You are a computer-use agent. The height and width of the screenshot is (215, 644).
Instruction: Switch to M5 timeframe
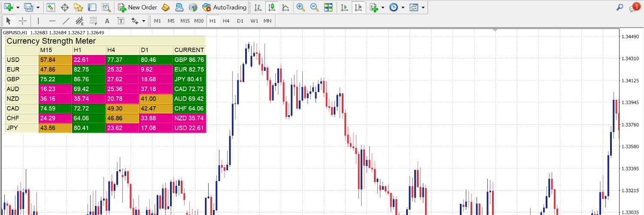tap(171, 21)
